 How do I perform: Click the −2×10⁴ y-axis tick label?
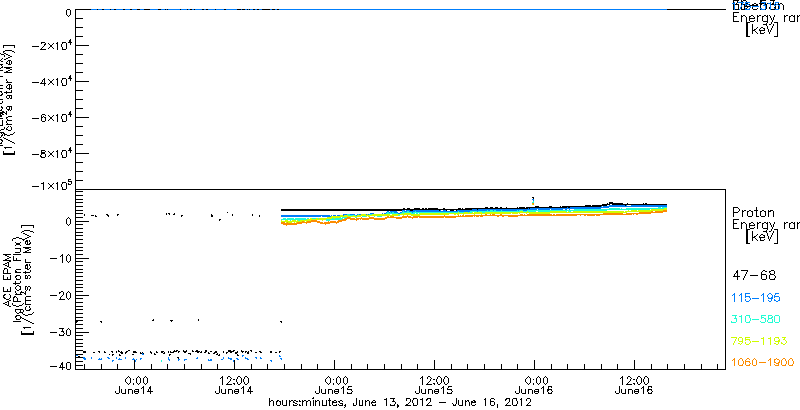51,45
